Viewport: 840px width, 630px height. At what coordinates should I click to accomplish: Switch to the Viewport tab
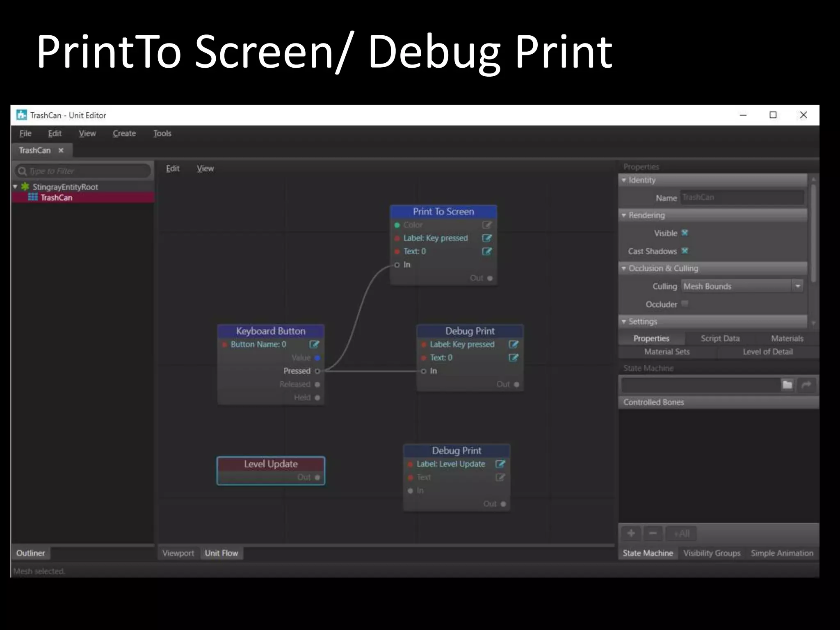pyautogui.click(x=178, y=553)
